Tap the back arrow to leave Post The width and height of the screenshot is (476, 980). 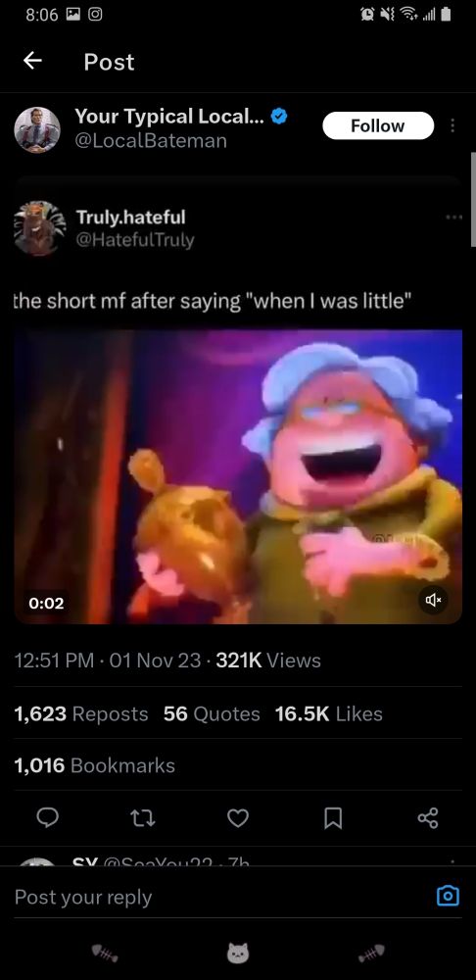point(32,61)
